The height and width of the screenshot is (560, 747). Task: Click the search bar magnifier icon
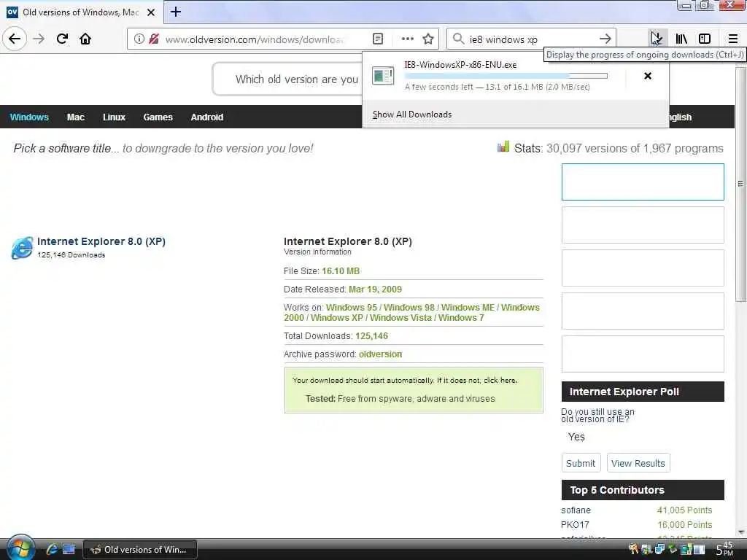tap(458, 39)
